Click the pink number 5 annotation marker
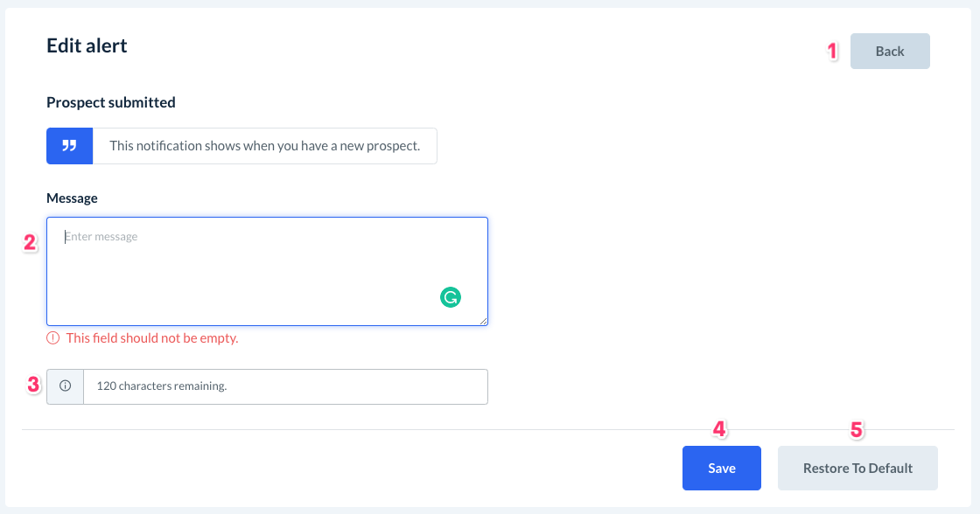This screenshot has height=514, width=980. point(857,429)
